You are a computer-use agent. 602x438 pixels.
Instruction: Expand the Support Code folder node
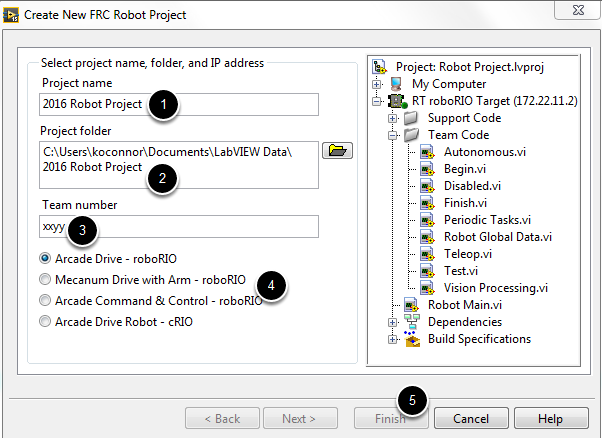(x=392, y=118)
